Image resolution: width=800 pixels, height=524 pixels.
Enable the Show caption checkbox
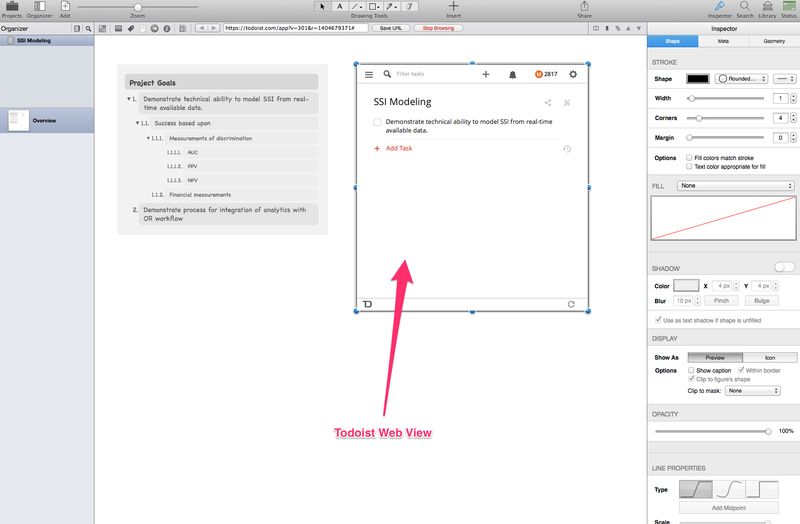tap(691, 370)
